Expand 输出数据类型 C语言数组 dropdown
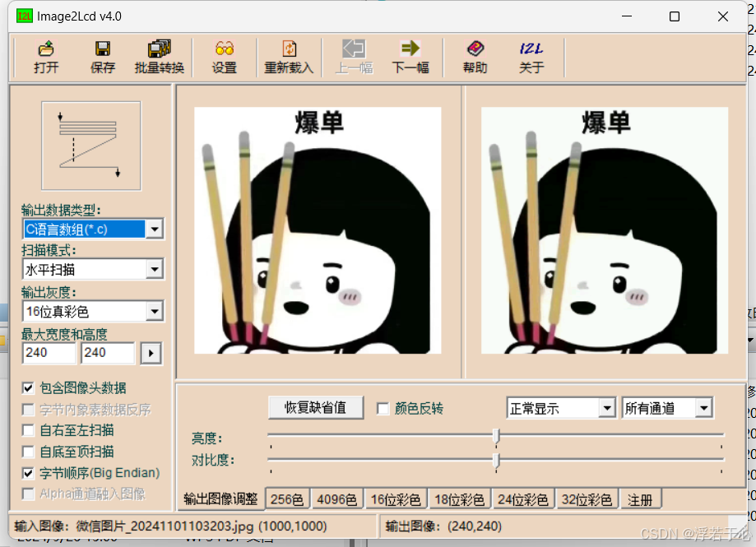 (x=155, y=229)
